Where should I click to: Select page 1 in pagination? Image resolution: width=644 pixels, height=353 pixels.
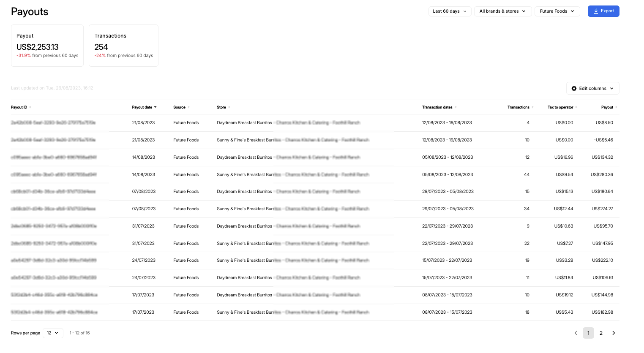click(588, 333)
